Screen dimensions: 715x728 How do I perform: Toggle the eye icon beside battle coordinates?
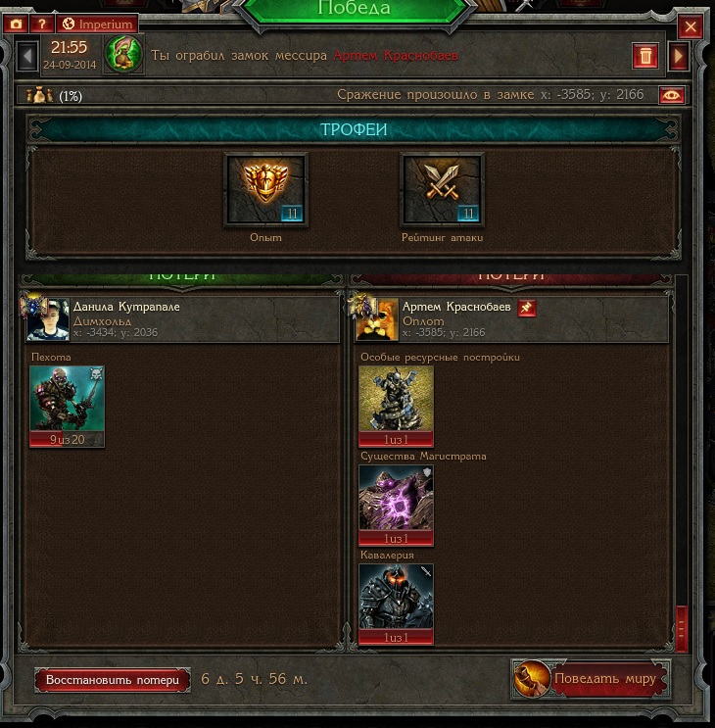671,96
